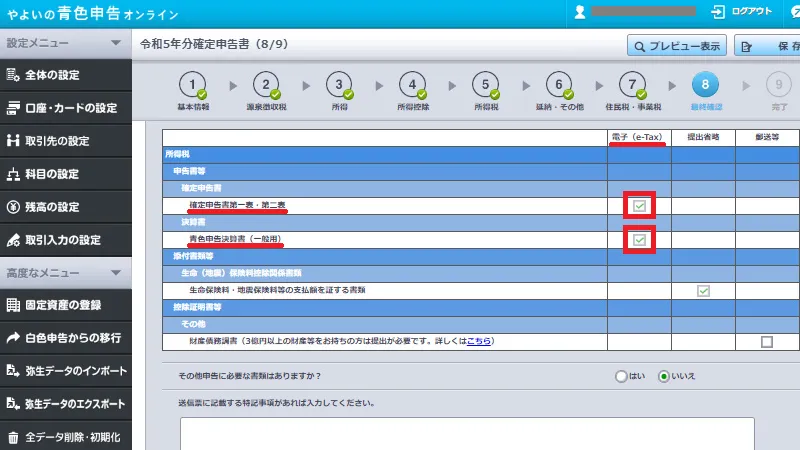The width and height of the screenshot is (800, 450).
Task: Click 確定申告書第一表・第二表 row text
Action: click(x=237, y=205)
